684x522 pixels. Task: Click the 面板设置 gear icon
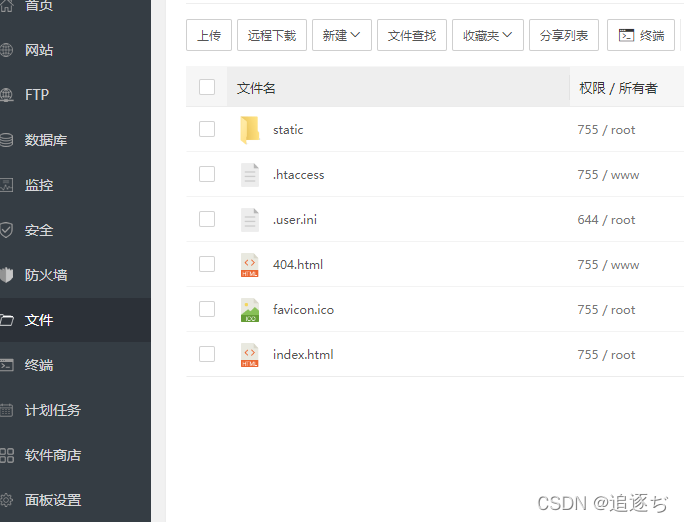6,500
